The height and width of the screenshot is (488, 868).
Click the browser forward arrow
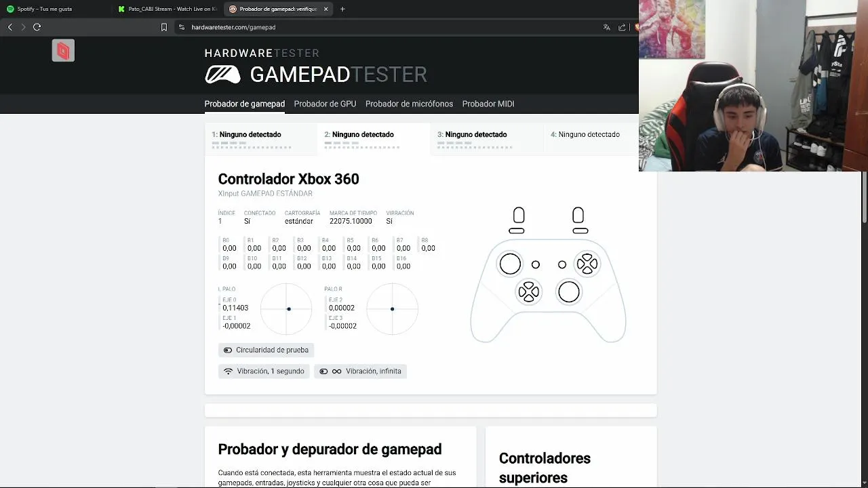point(23,27)
